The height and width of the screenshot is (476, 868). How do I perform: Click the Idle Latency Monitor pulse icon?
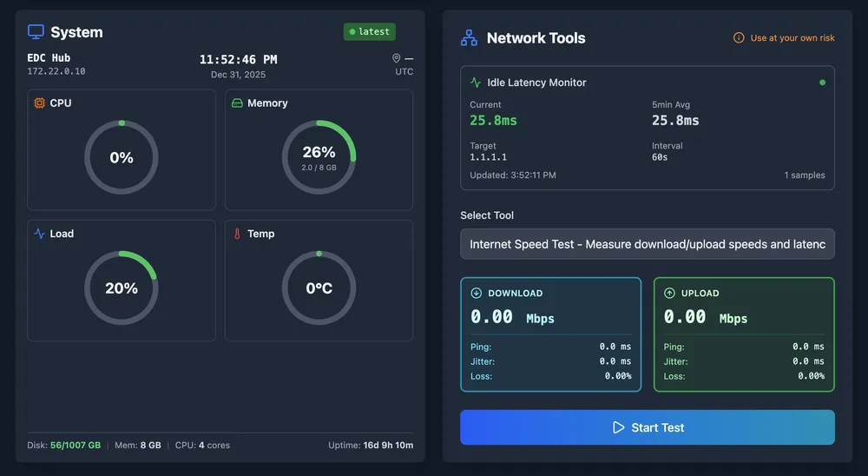476,82
